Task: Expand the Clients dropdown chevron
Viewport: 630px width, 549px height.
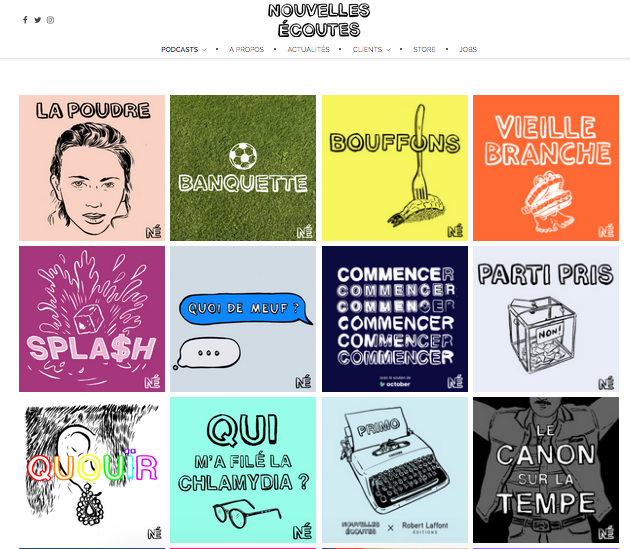Action: (388, 50)
